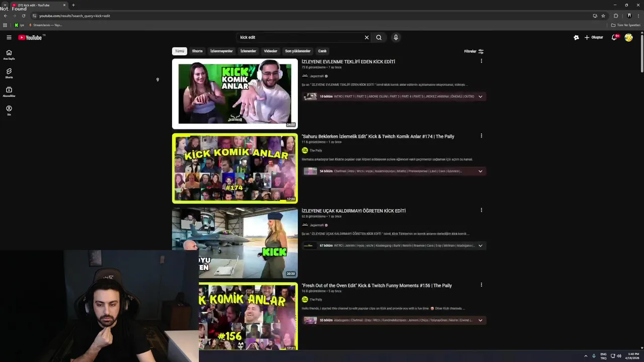Viewport: 644px width, 362px height.
Task: Open the StreamJarvis bookmark
Action: click(x=45, y=25)
